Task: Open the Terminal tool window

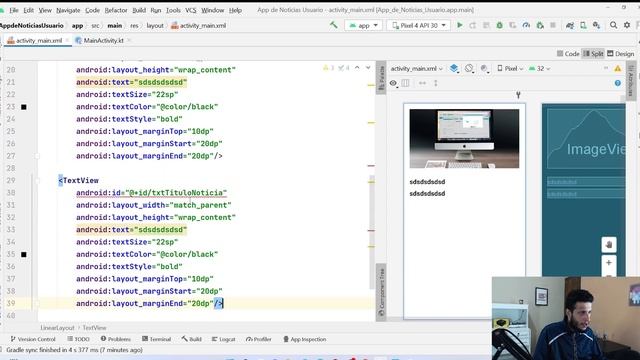Action: tap(156, 339)
